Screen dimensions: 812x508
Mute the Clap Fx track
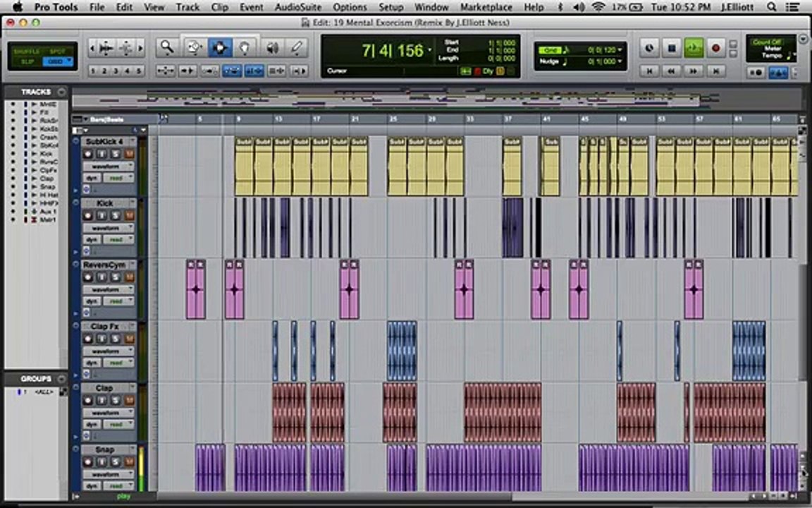(x=128, y=339)
